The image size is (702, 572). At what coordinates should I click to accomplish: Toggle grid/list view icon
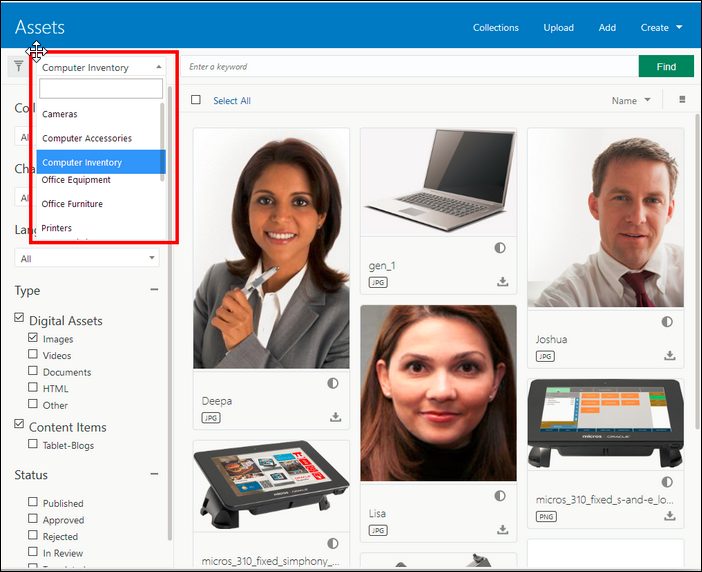pyautogui.click(x=682, y=99)
